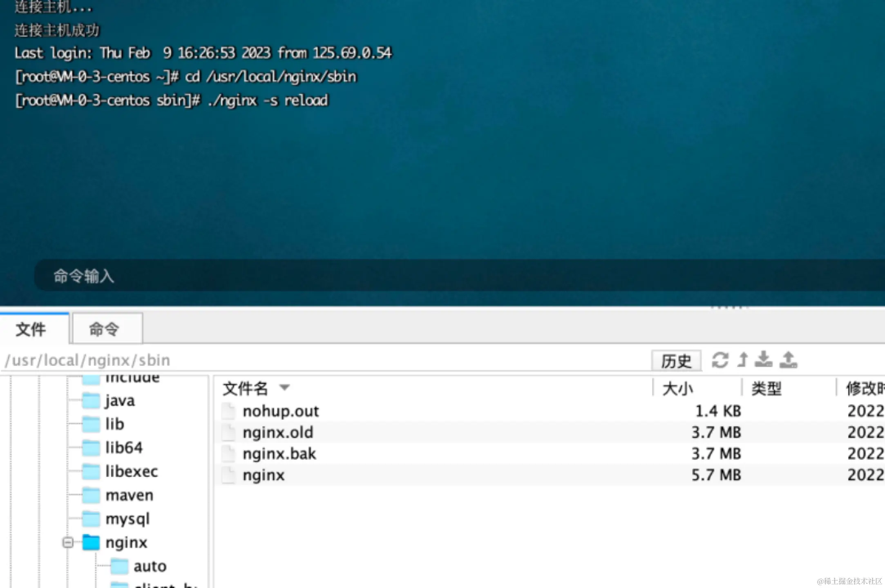Viewport: 885px width, 588px height.
Task: Switch to the 命令 tab
Action: point(105,329)
